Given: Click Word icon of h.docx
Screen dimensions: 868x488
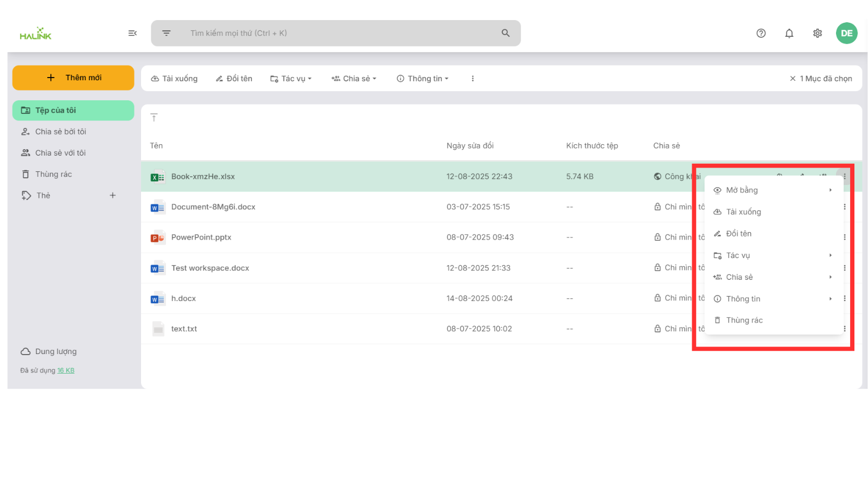Looking at the screenshot, I should (157, 299).
